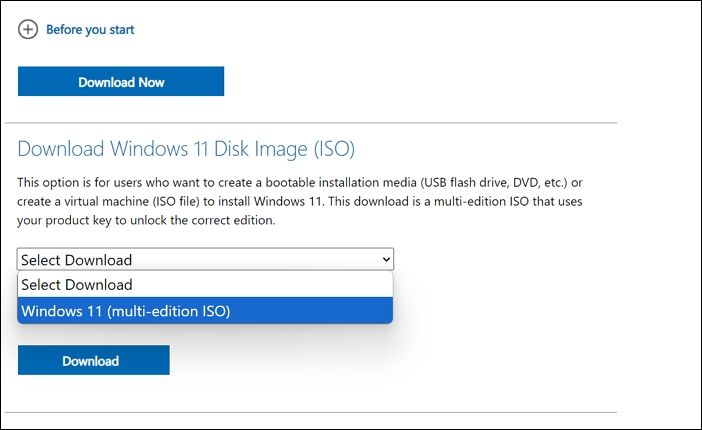Viewport: 702px width, 430px height.
Task: Expand the Before you start section
Action: [90, 30]
